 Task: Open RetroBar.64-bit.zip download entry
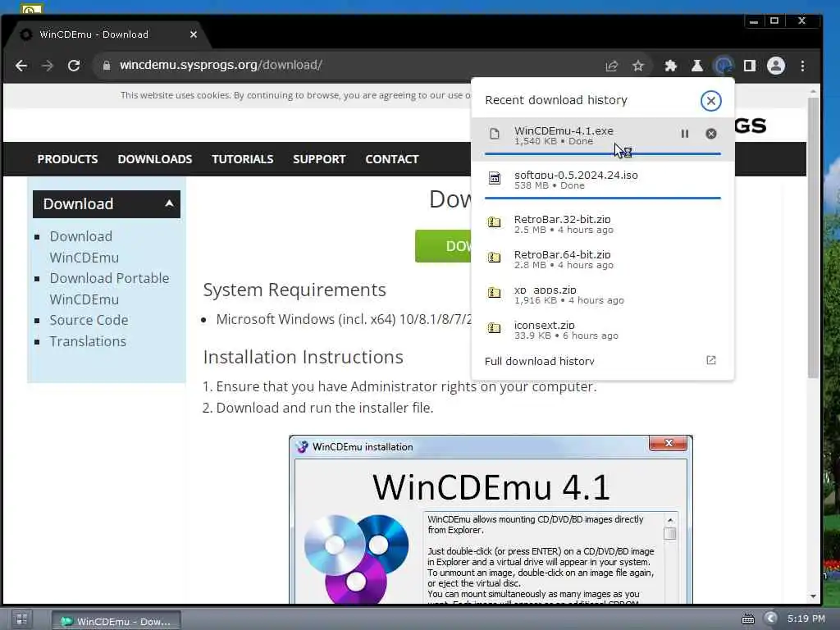click(x=603, y=260)
